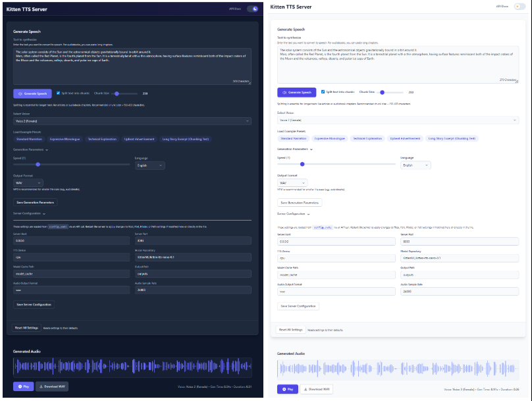Focus the text to synthesize box in light-theme window
The width and height of the screenshot is (532, 401).
[398, 65]
